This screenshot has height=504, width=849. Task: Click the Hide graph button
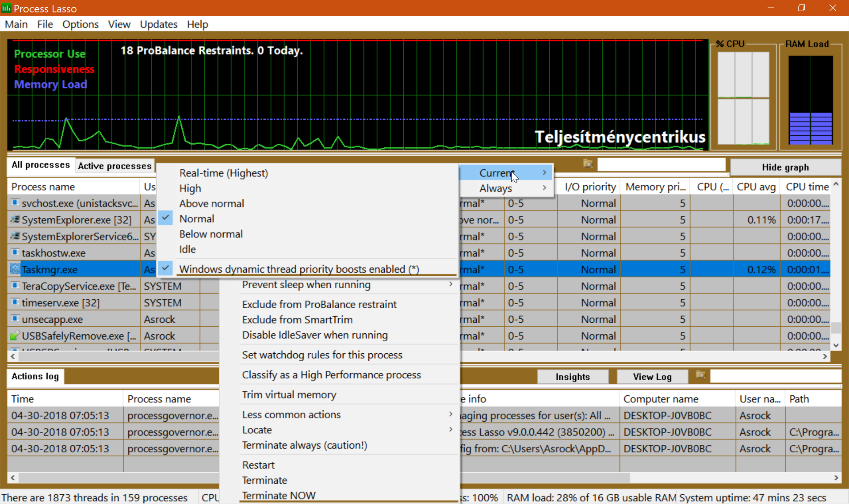click(785, 167)
